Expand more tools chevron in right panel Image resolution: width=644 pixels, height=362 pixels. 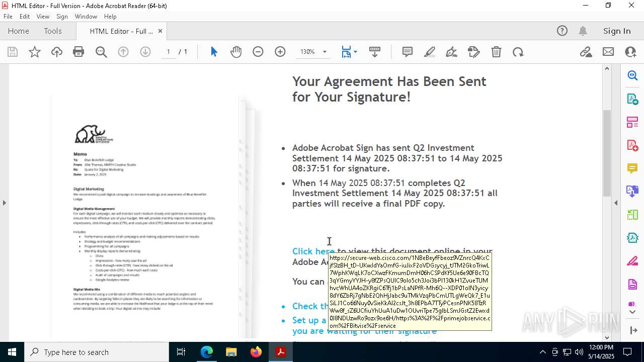click(632, 312)
